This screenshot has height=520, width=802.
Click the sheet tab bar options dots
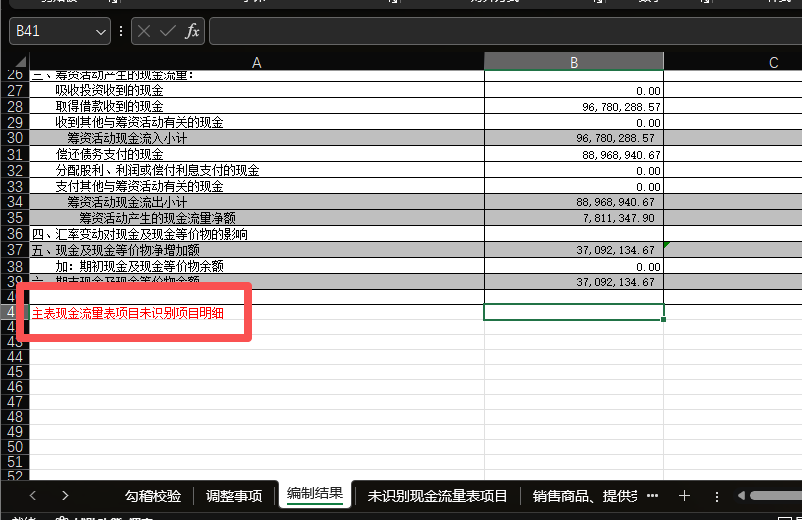click(x=717, y=496)
